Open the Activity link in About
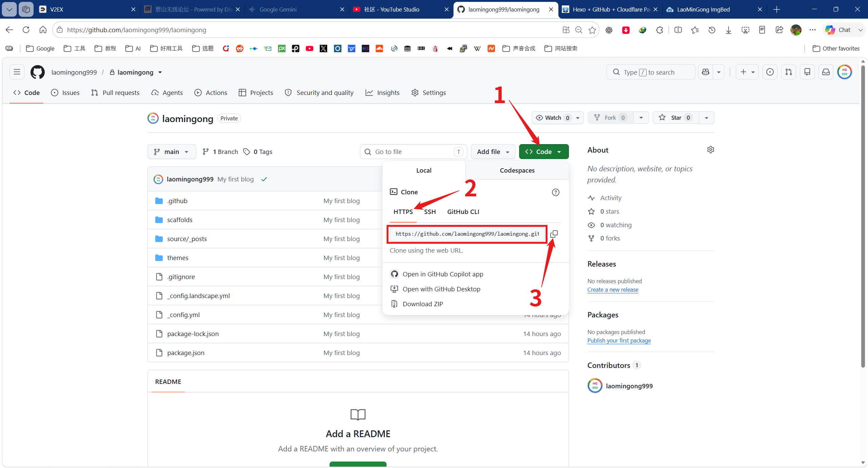Image resolution: width=868 pixels, height=468 pixels. click(610, 198)
